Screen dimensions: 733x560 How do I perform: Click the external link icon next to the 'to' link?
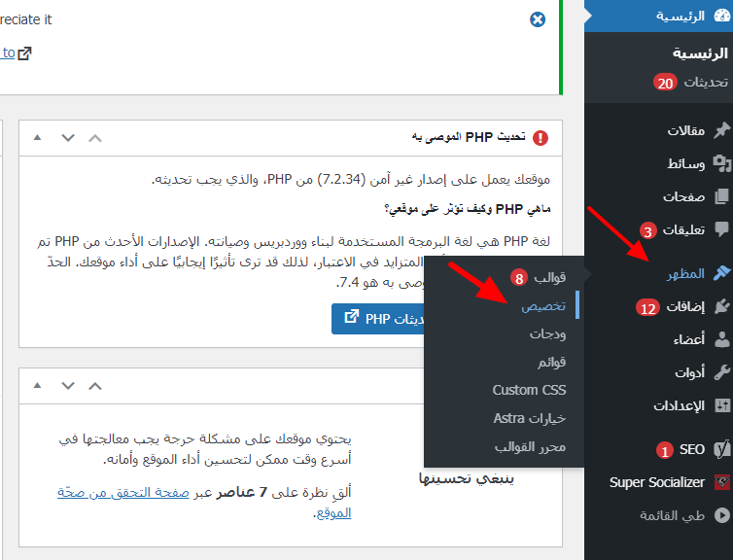[24, 53]
